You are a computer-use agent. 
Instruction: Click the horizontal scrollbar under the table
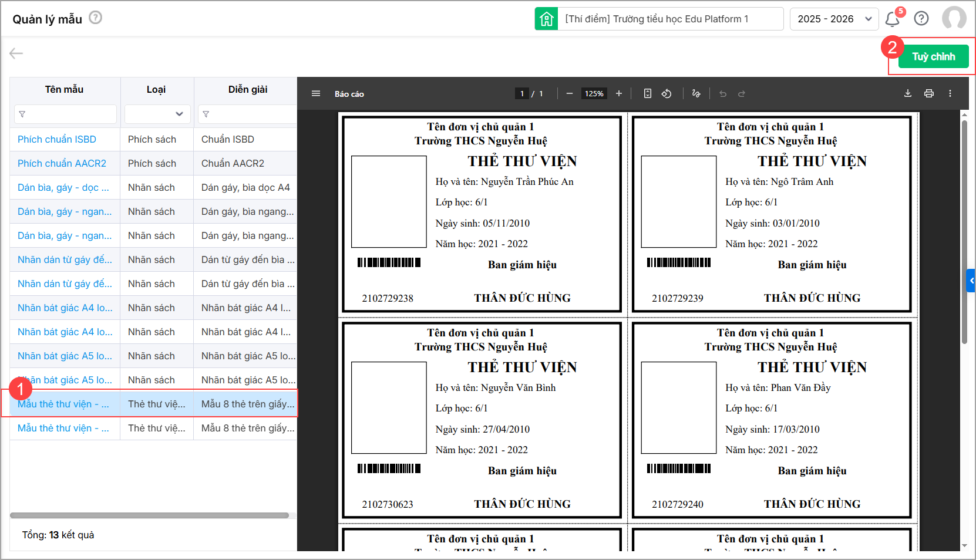pos(149,515)
